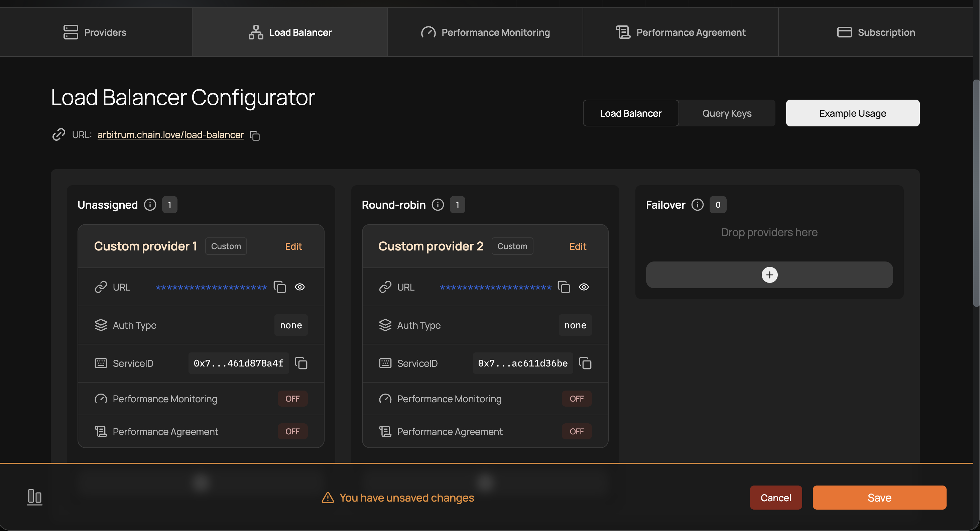Select the Query Keys view
980x531 pixels.
[727, 113]
